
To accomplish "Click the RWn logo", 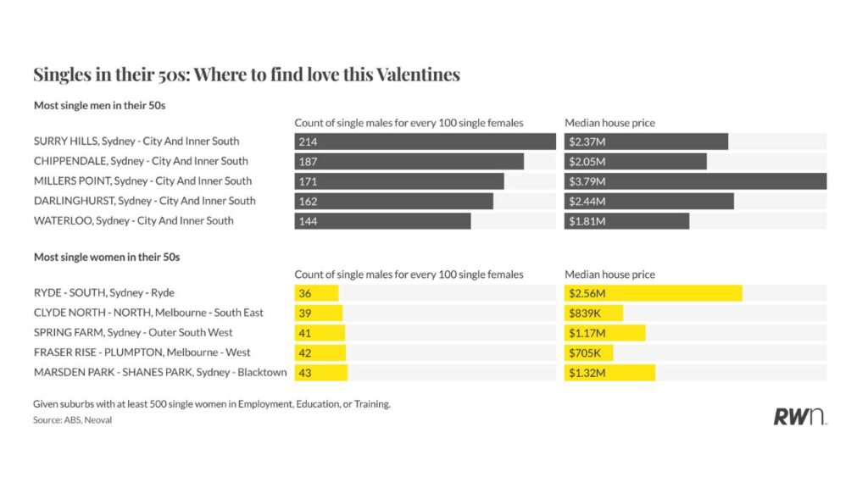I will [799, 416].
